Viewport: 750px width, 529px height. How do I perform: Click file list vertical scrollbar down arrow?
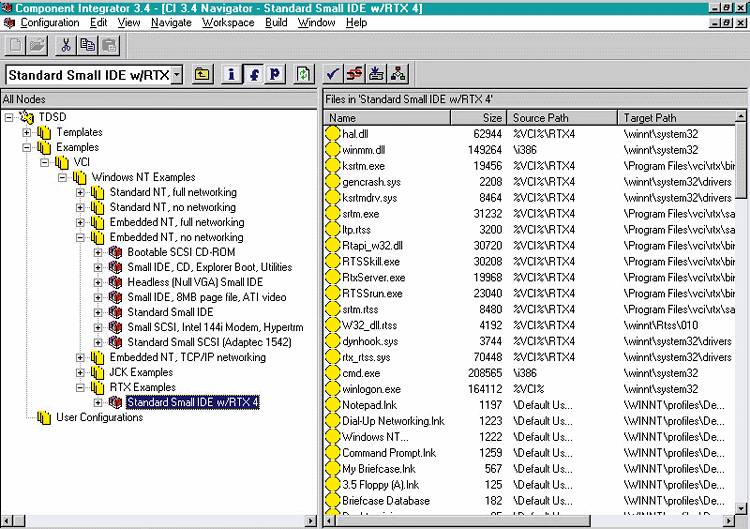[x=740, y=509]
